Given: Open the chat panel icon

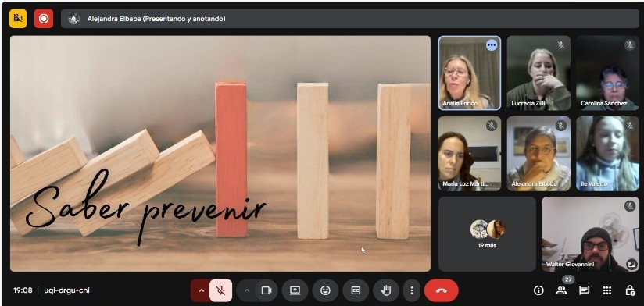Looking at the screenshot, I should pos(584,290).
